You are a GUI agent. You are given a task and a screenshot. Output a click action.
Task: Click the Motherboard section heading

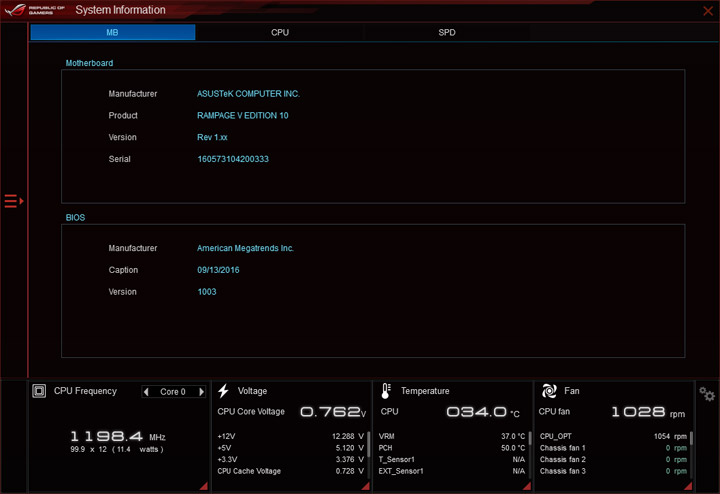[89, 63]
